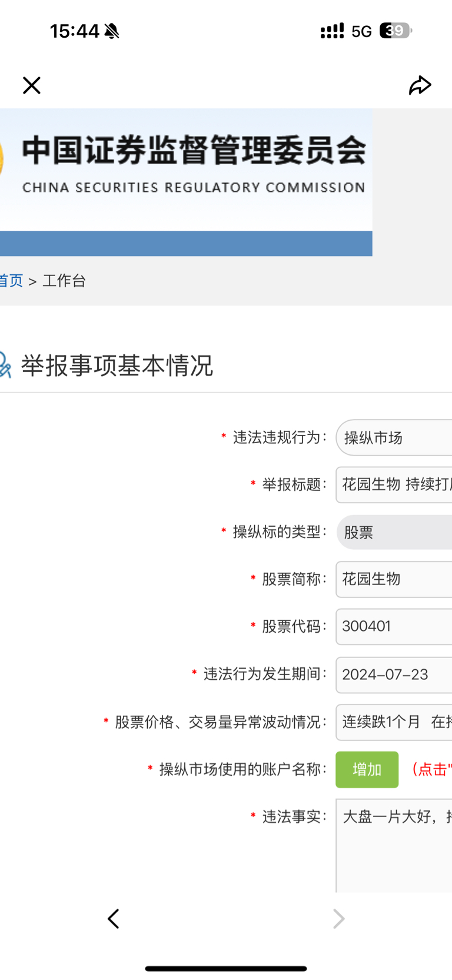Click the red 点击 hint text
The width and height of the screenshot is (452, 980).
[431, 769]
